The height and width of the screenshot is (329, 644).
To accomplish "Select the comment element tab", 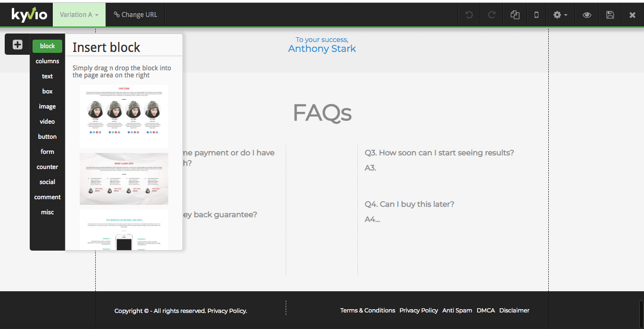I will tap(47, 197).
